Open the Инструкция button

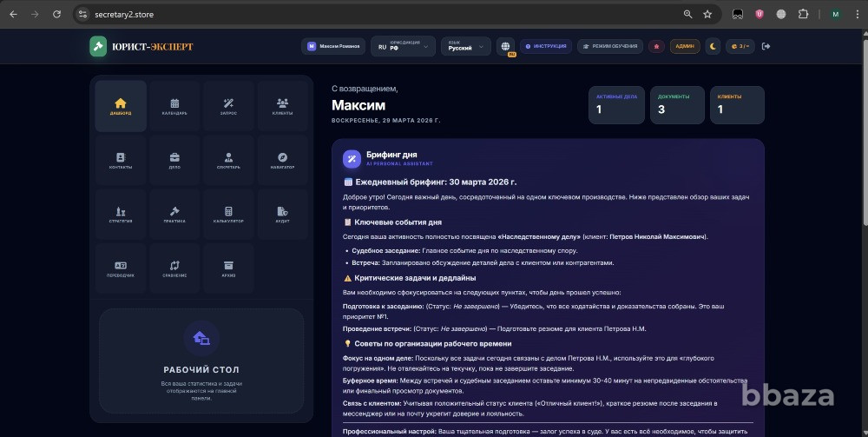tap(546, 47)
